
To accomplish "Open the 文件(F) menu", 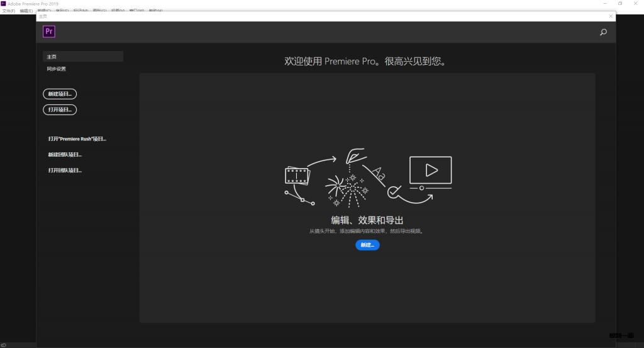I will tap(8, 11).
